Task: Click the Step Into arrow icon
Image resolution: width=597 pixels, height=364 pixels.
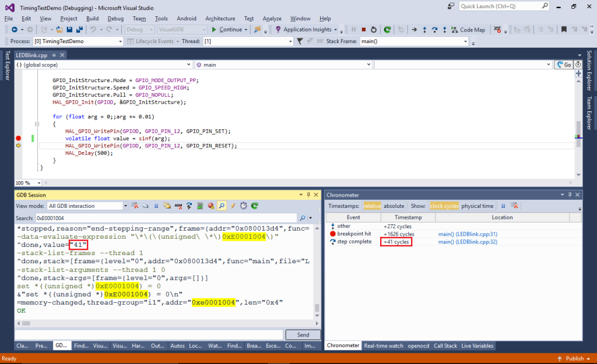Action: [424, 30]
